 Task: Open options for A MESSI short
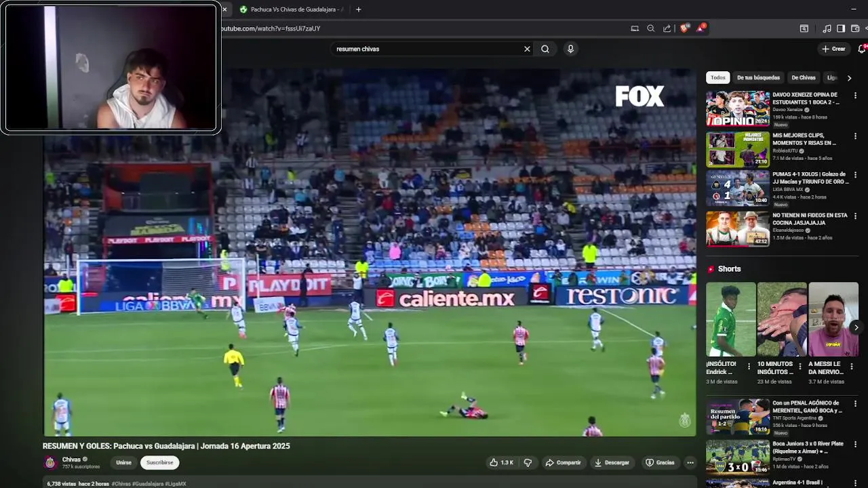pos(852,367)
